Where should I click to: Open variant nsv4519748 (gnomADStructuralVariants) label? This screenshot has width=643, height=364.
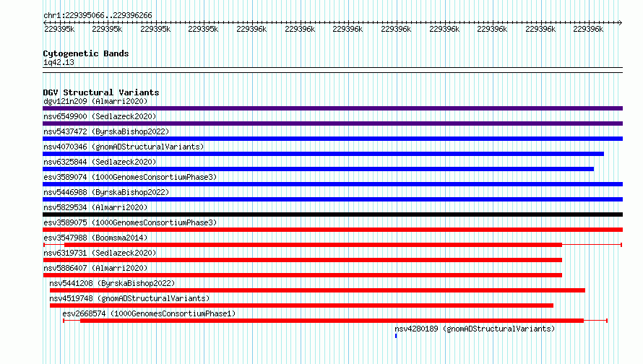point(129,298)
